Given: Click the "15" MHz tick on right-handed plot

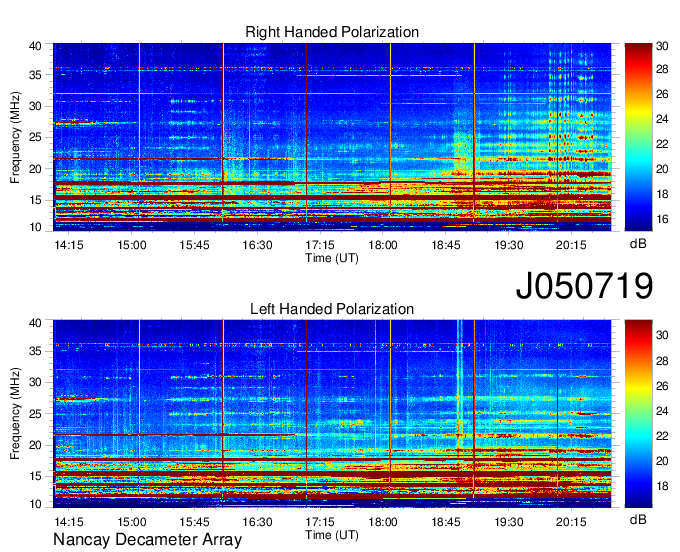Looking at the screenshot, I should [x=36, y=200].
